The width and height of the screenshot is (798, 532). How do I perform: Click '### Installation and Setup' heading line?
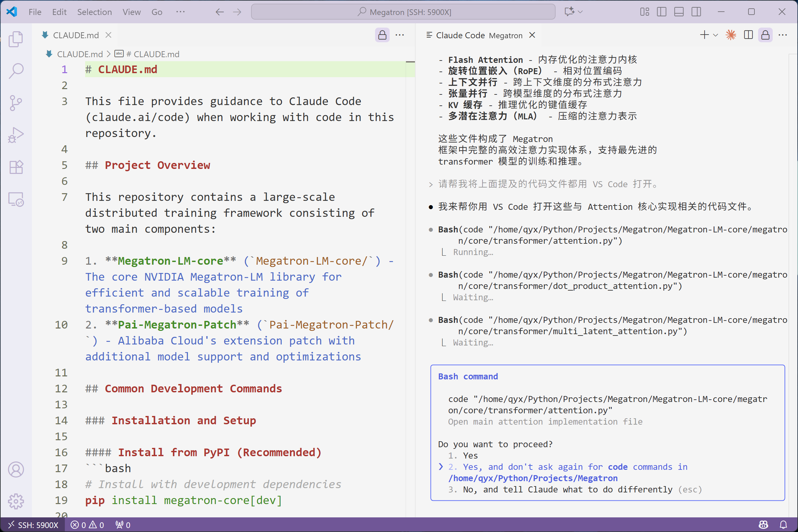pos(171,421)
